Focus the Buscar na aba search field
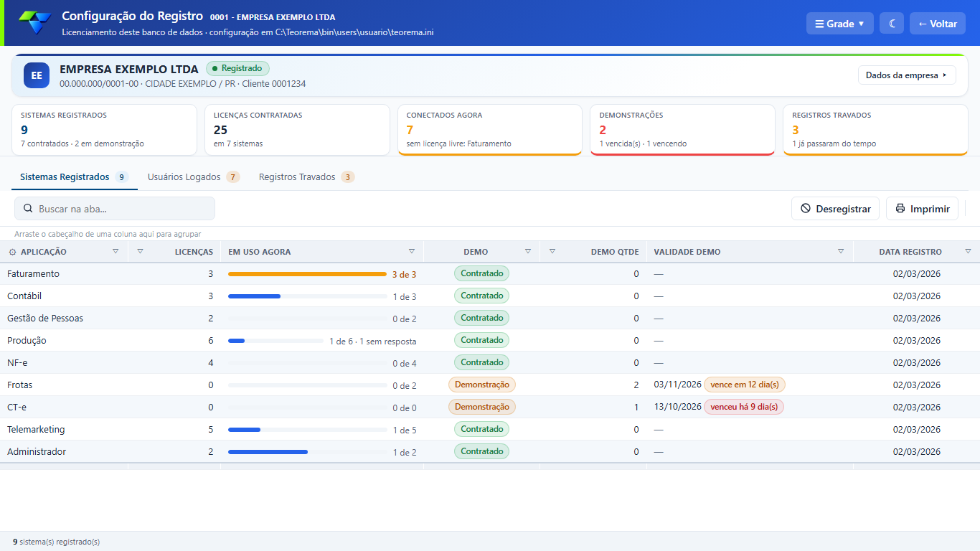 (x=115, y=209)
